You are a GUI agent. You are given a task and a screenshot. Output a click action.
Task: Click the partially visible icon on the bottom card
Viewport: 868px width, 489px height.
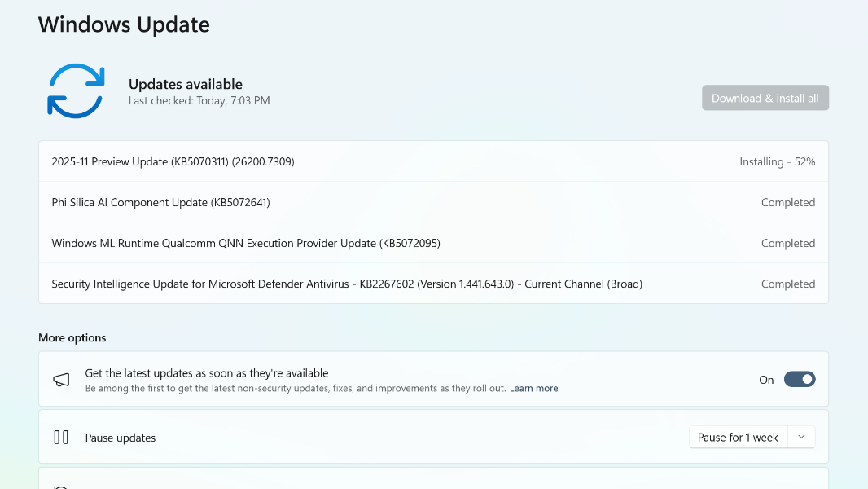[61, 485]
